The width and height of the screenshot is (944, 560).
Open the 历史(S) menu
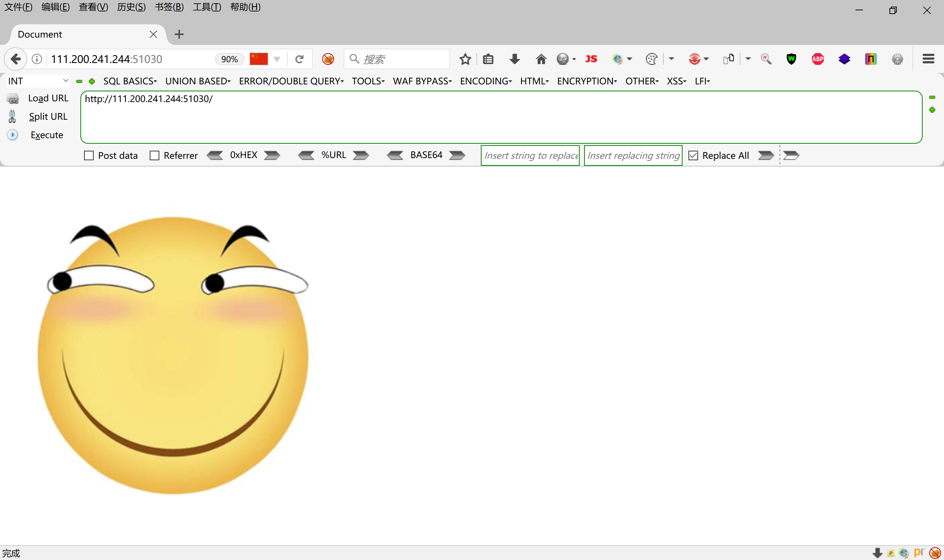click(131, 7)
